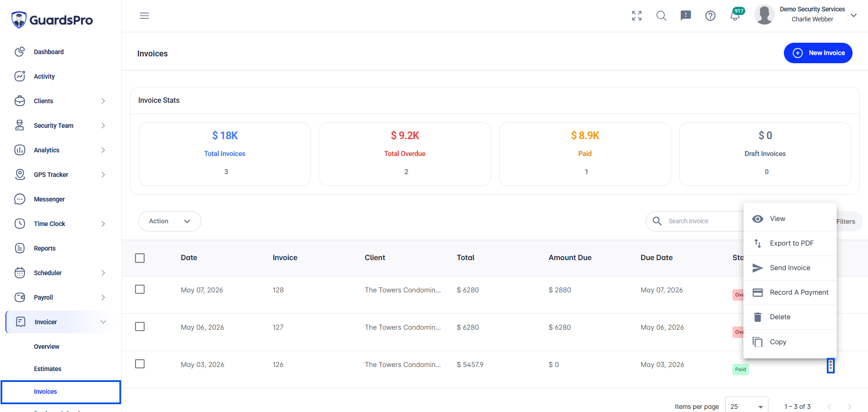Viewport: 868px width, 412px height.
Task: Tick the select-all checkbox in table header
Action: (x=140, y=258)
